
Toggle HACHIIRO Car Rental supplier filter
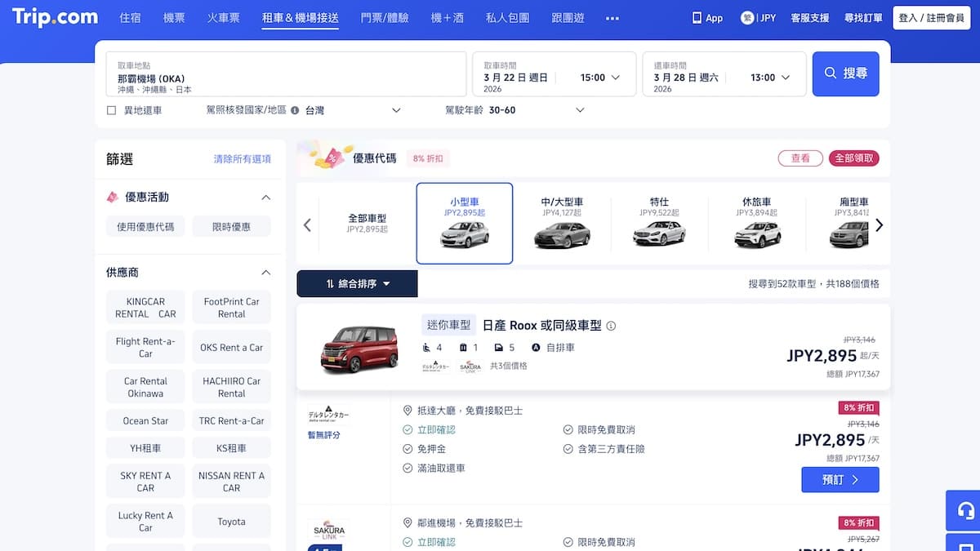click(231, 387)
